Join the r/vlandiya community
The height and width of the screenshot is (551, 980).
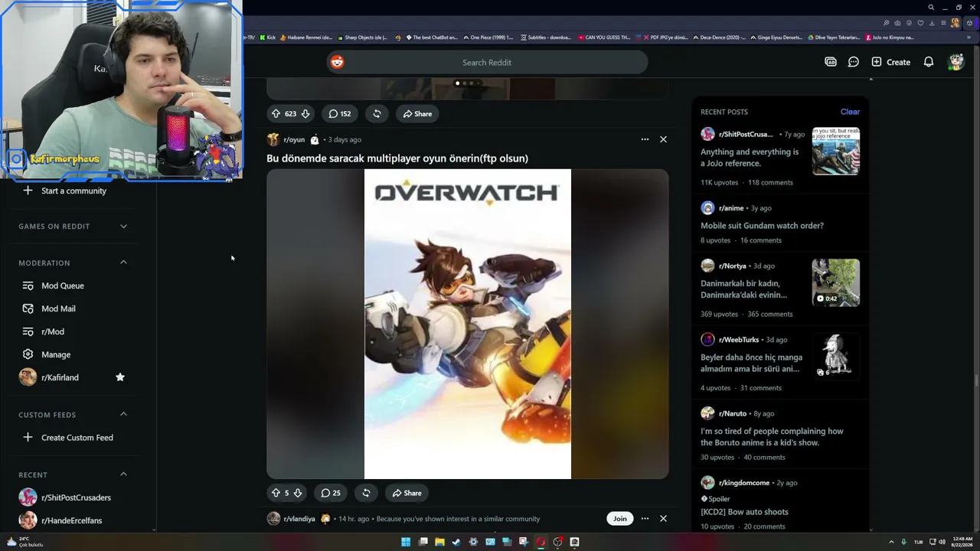[x=619, y=519]
